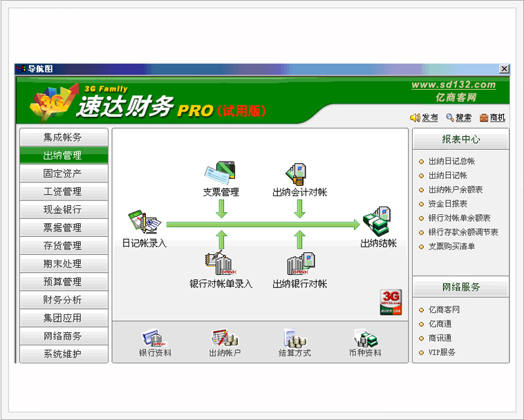Select the 现金银行 module
This screenshot has width=524, height=420.
pos(64,209)
